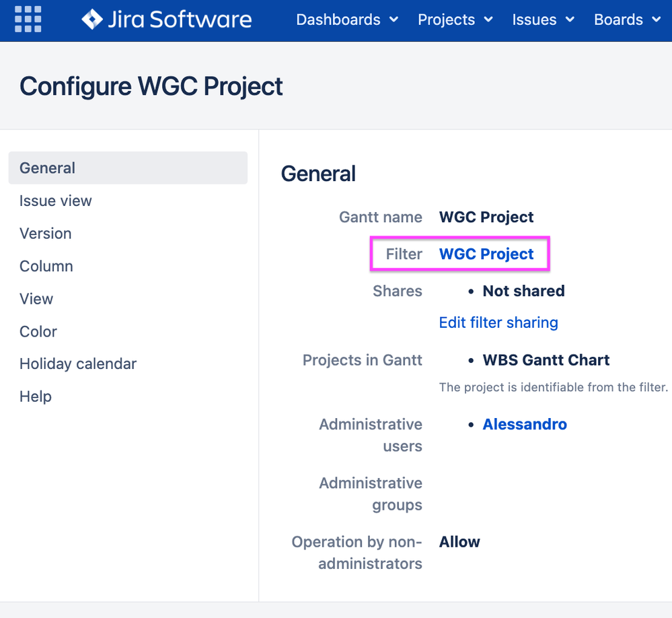The height and width of the screenshot is (618, 672).
Task: Select the General sidebar tab
Action: pos(128,168)
